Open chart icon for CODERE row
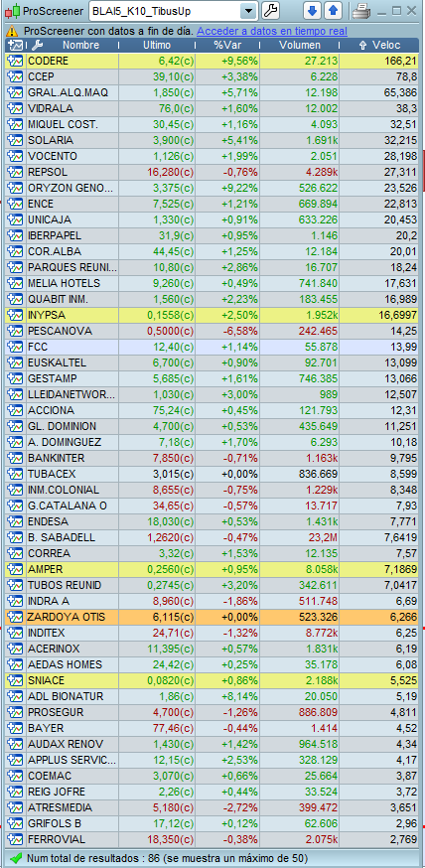 [15, 61]
